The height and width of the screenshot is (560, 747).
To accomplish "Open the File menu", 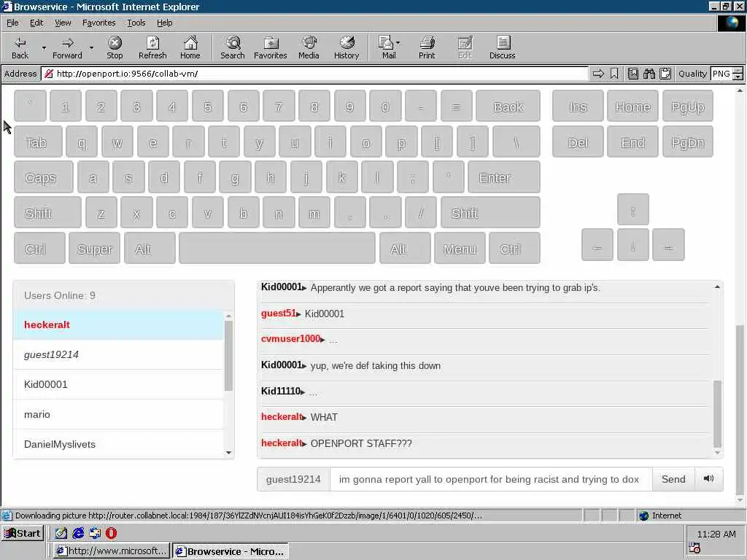I will click(12, 23).
